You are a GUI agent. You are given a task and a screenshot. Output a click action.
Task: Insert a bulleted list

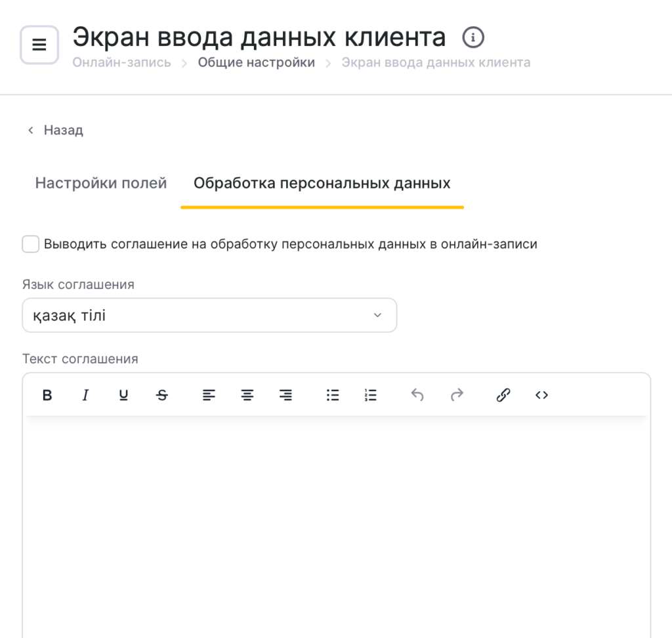coord(333,395)
